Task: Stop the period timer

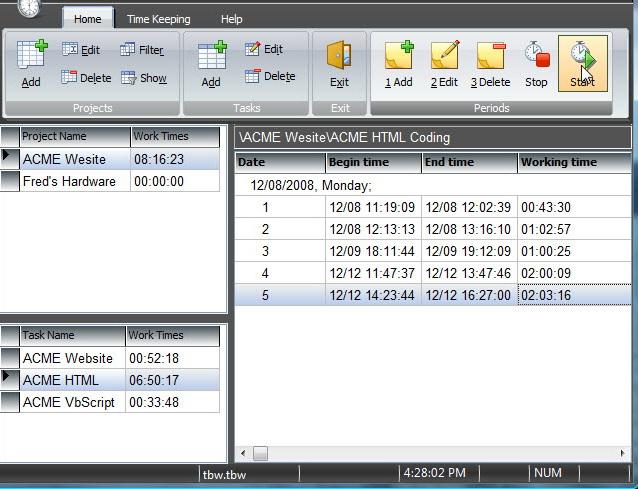Action: [x=536, y=64]
